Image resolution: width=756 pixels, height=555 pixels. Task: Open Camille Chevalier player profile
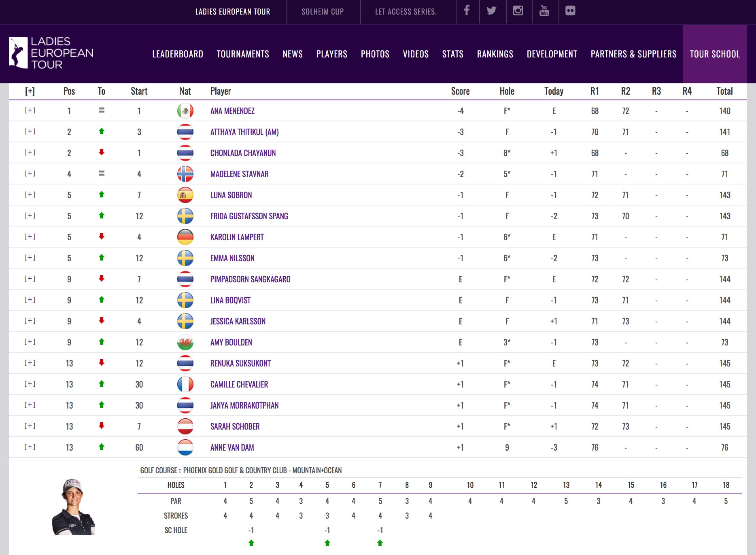point(239,384)
